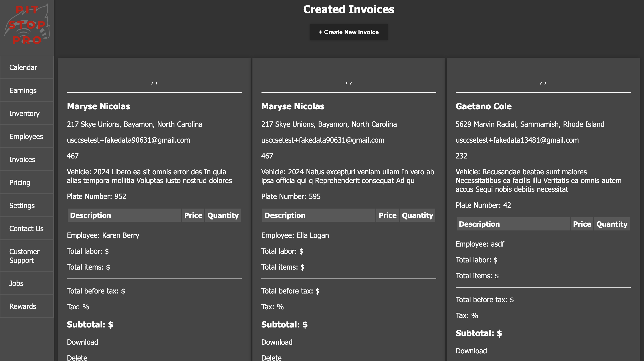Image resolution: width=644 pixels, height=361 pixels.
Task: Download Maryse Nicolas first invoice
Action: coord(82,342)
